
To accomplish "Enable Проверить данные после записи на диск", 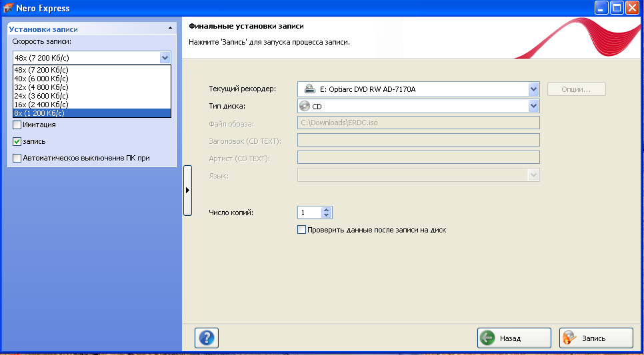I will 301,230.
